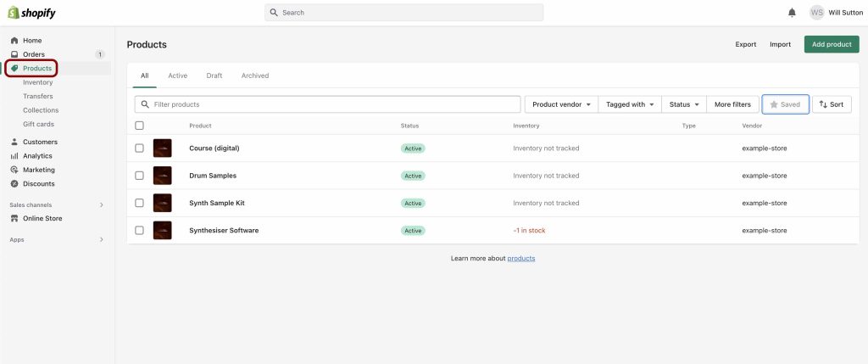Click the Shopify logo icon
This screenshot has width=868, height=364.
pyautogui.click(x=14, y=13)
